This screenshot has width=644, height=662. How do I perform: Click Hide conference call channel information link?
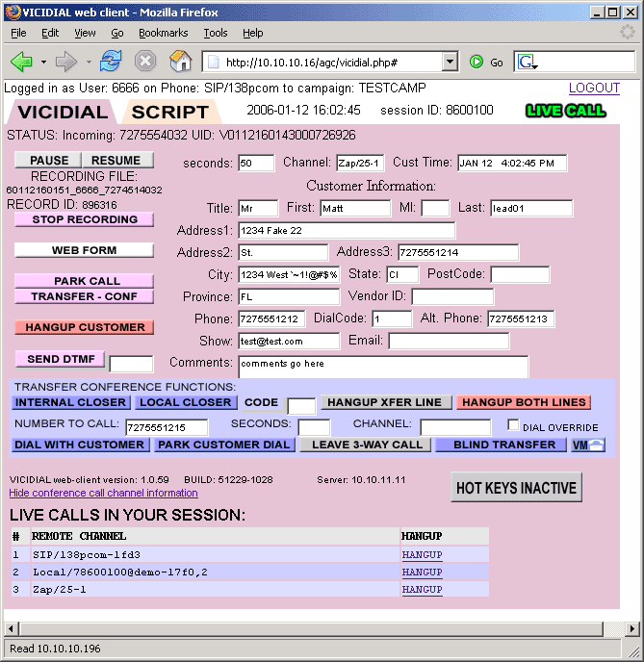103,493
